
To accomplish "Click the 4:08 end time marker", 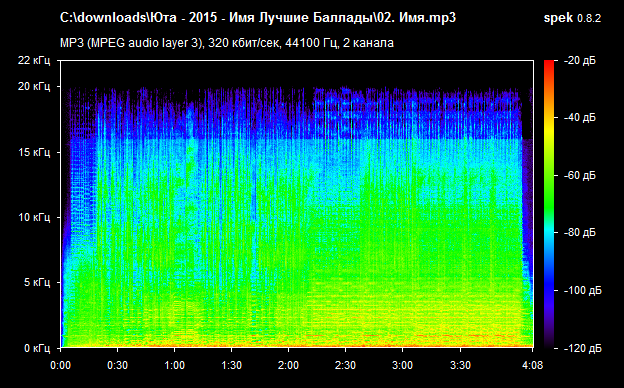I will click(532, 365).
